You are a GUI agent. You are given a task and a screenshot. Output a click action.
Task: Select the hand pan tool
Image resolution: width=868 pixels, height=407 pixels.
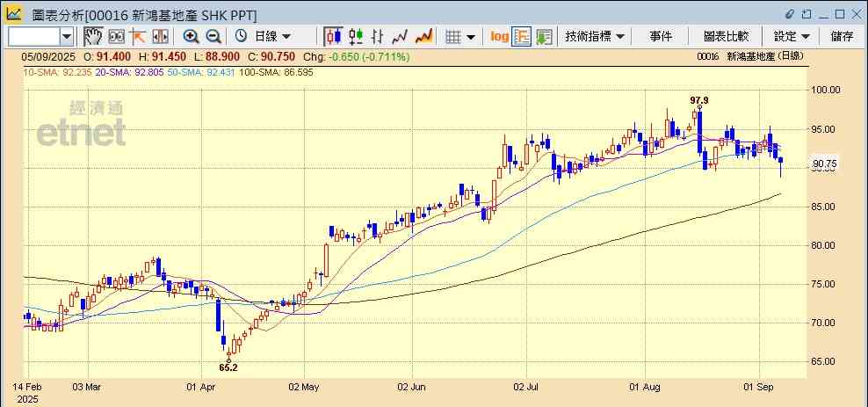(x=93, y=37)
